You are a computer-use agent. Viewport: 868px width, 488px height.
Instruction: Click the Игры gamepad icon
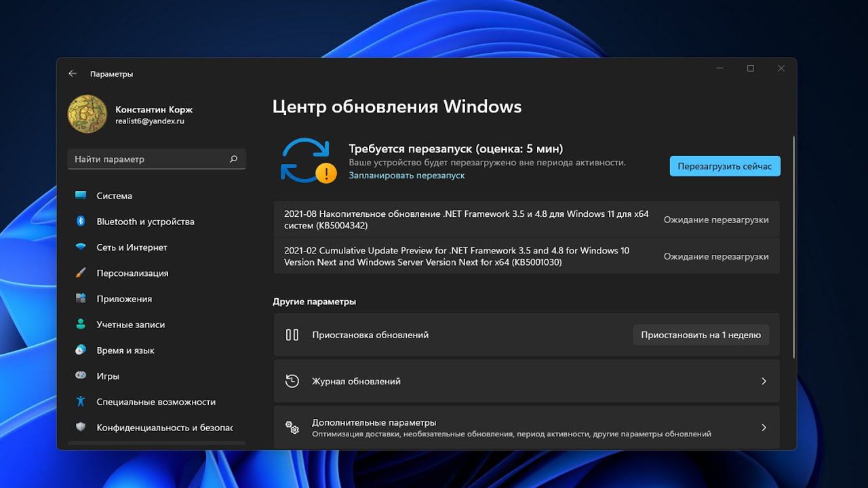point(81,375)
